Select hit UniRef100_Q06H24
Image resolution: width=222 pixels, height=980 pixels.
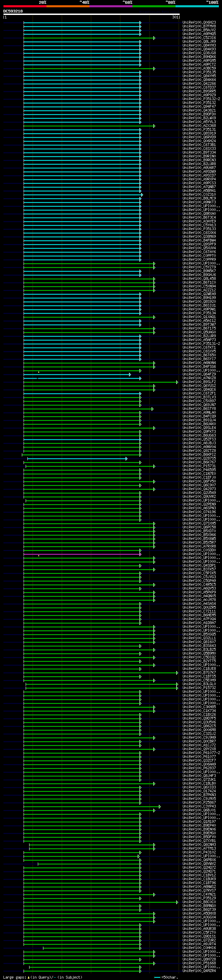coord(199,141)
